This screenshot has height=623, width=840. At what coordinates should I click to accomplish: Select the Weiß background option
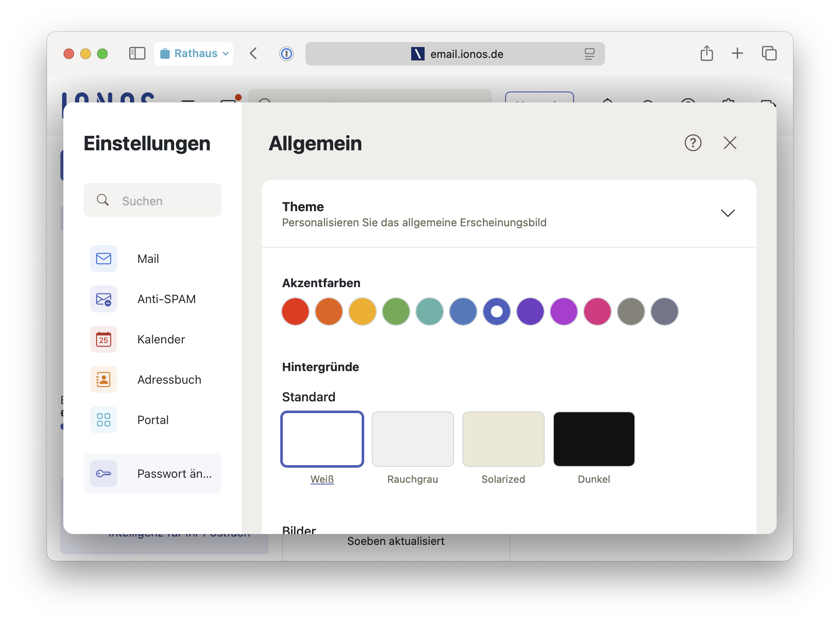pos(322,439)
